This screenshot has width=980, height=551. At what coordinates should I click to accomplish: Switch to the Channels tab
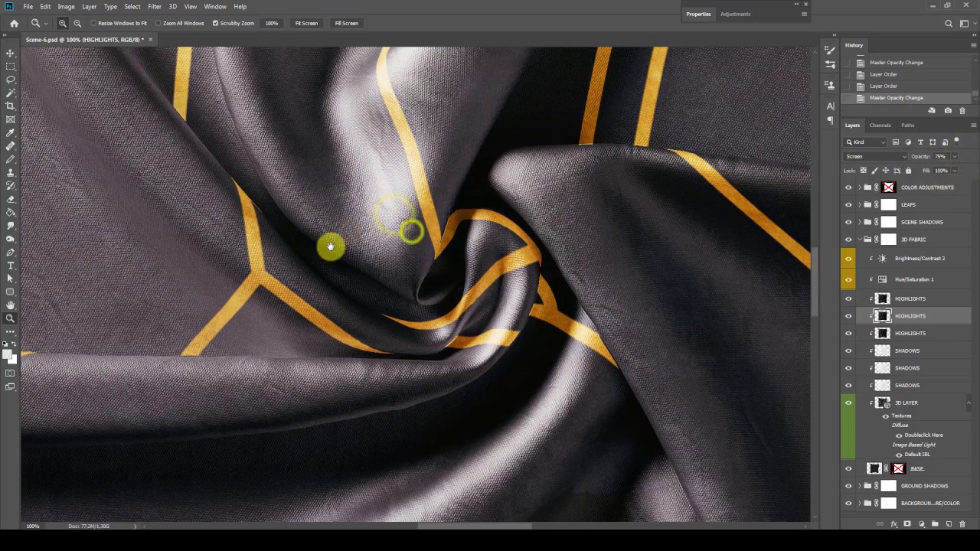pos(880,126)
